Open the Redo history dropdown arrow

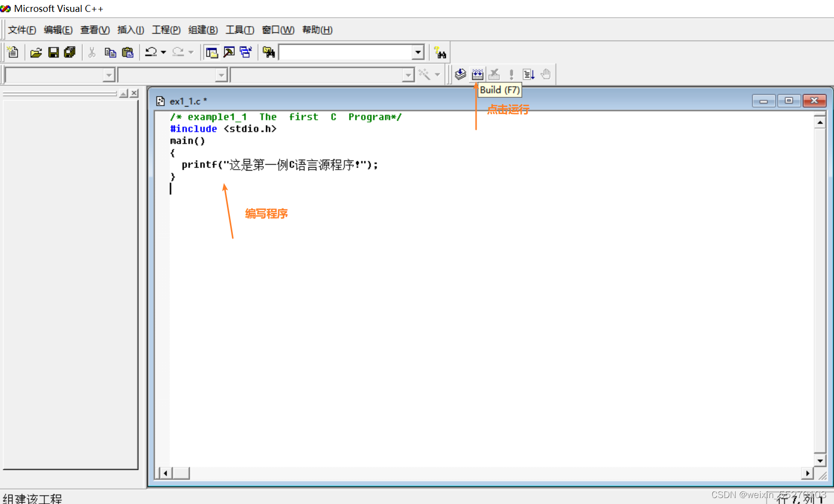(x=191, y=52)
